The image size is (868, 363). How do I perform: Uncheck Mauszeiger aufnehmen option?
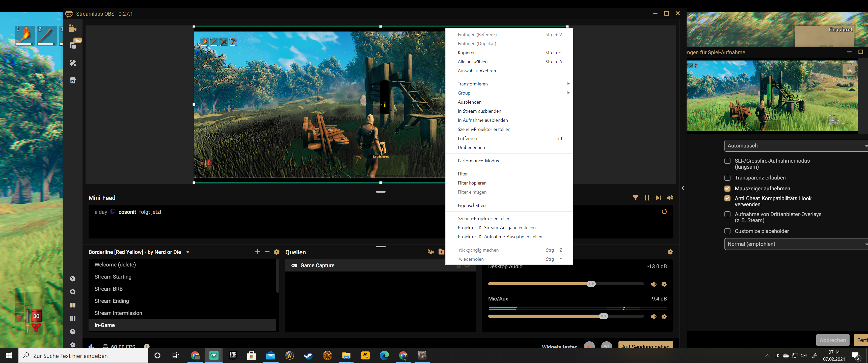click(727, 189)
